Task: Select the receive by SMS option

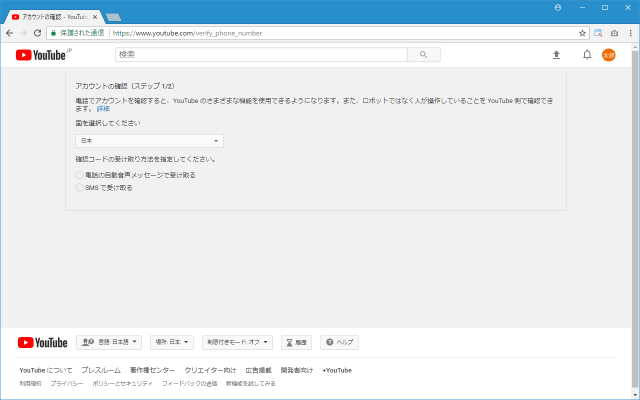Action: click(80, 187)
